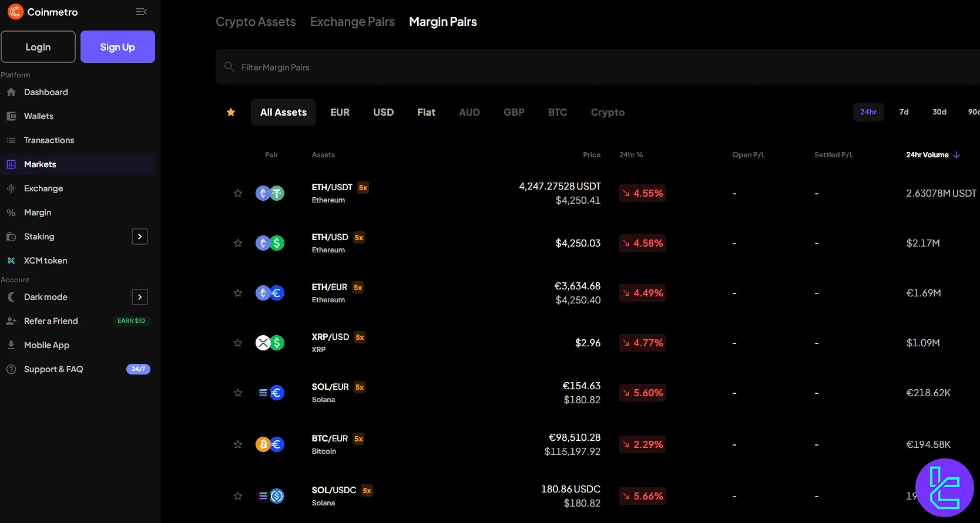Collapse the sidebar menu icon
This screenshot has width=980, height=523.
(141, 12)
